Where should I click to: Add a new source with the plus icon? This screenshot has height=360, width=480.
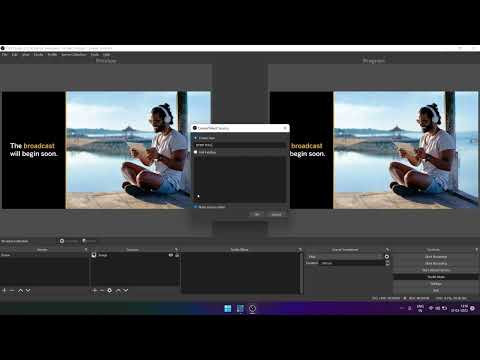point(95,291)
